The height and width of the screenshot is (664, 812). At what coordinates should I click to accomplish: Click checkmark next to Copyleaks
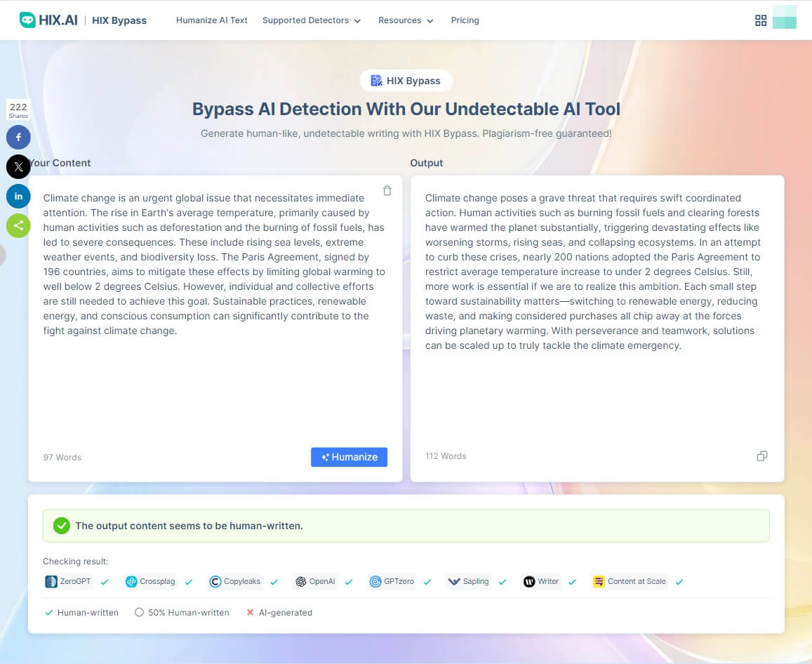274,582
